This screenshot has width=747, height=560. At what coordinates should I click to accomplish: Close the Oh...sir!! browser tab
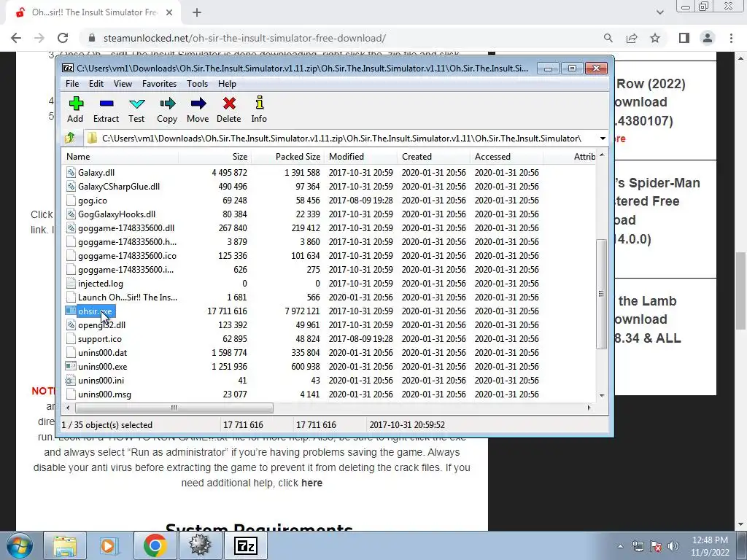point(169,13)
